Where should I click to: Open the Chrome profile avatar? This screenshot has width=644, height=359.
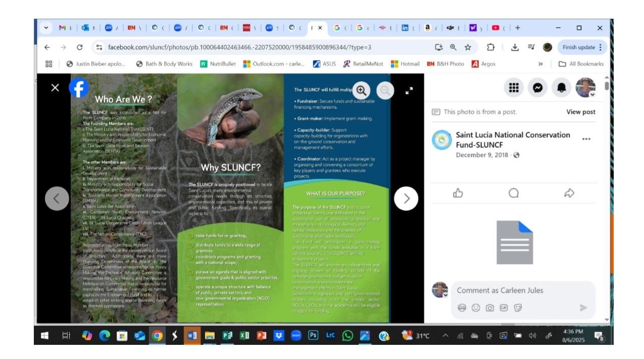point(548,47)
